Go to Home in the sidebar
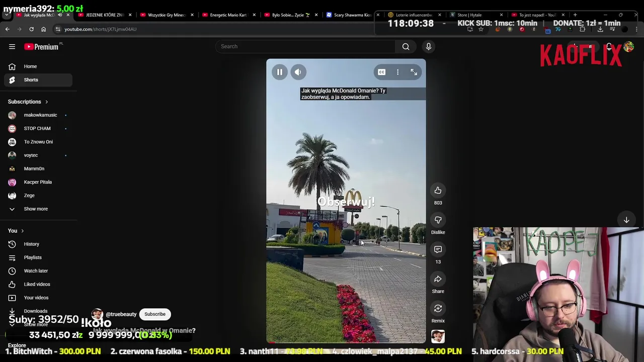 (x=38, y=66)
